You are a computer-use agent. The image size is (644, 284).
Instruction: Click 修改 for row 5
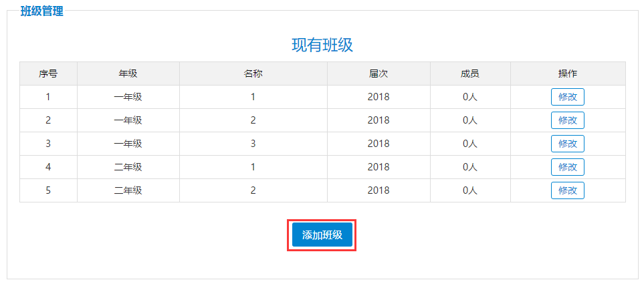[568, 190]
